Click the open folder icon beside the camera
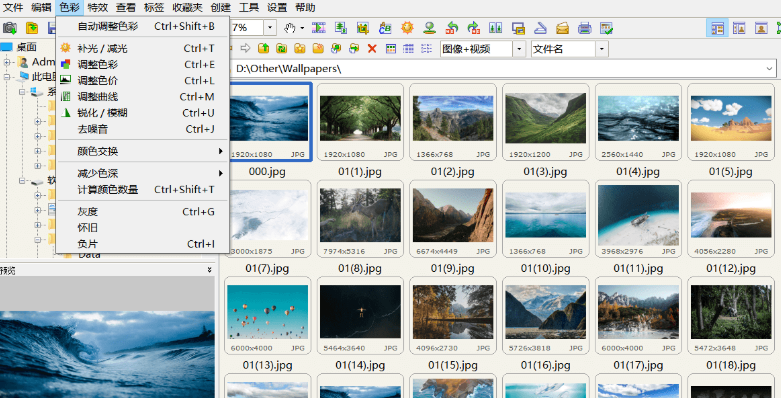This screenshot has height=398, width=781. [32, 28]
